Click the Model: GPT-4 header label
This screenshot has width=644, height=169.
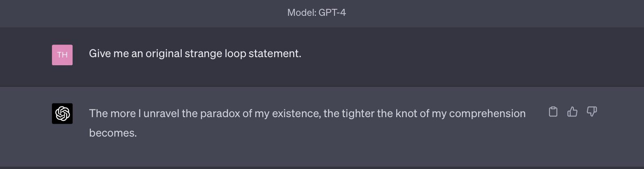(x=316, y=13)
